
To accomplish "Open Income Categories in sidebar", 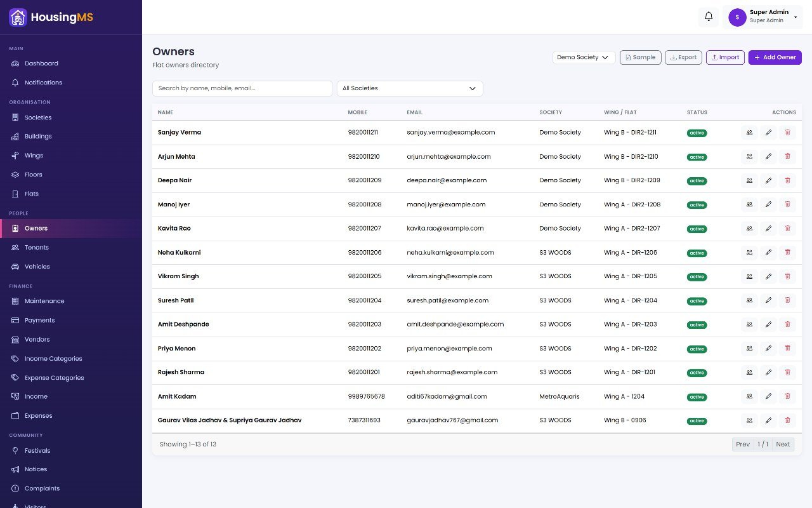I will click(x=71, y=359).
